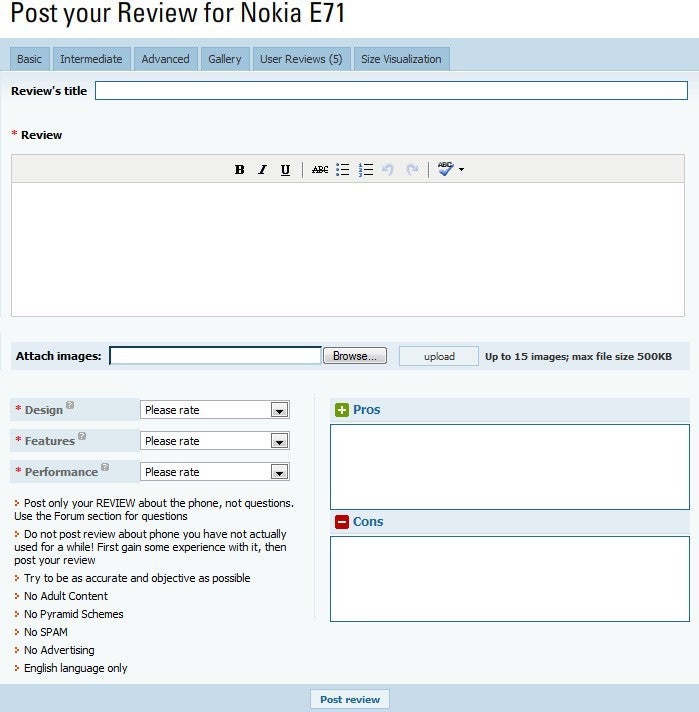
Task: Run the spell check tool
Action: click(445, 169)
